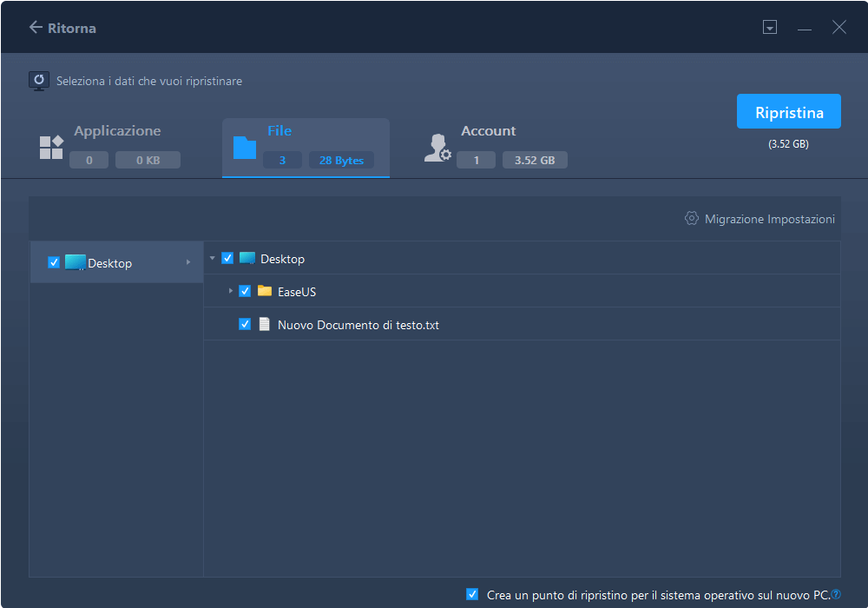This screenshot has height=608, width=868.
Task: Click the restore monitor icon near Seleziona
Action: coord(39,81)
